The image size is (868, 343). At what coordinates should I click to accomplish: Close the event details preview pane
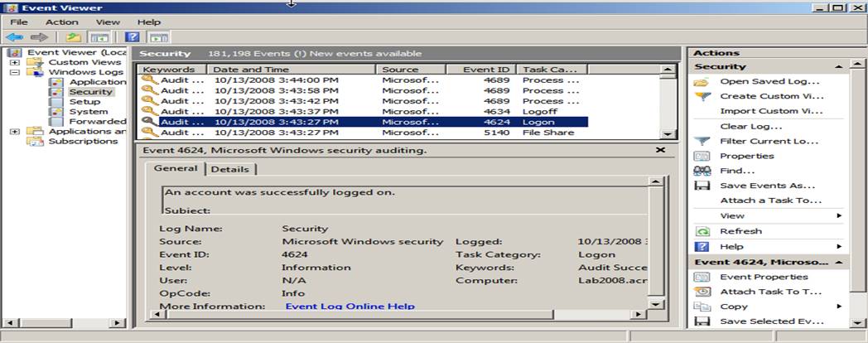tap(660, 150)
